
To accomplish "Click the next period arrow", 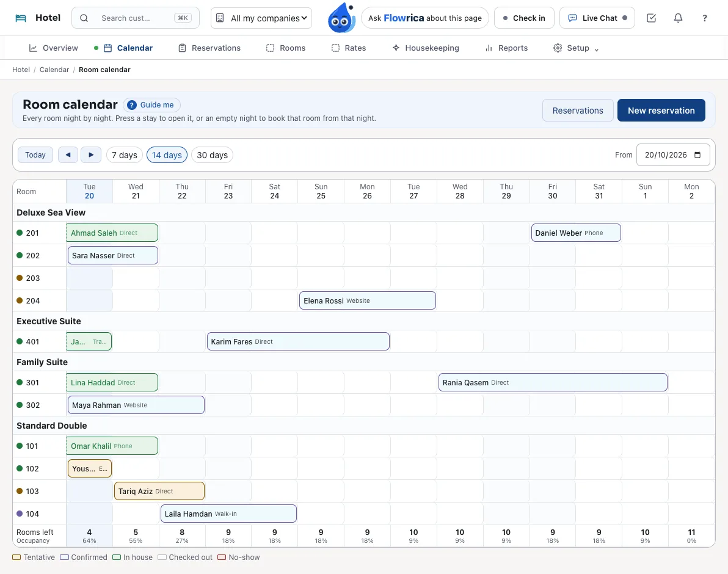I will pos(91,155).
